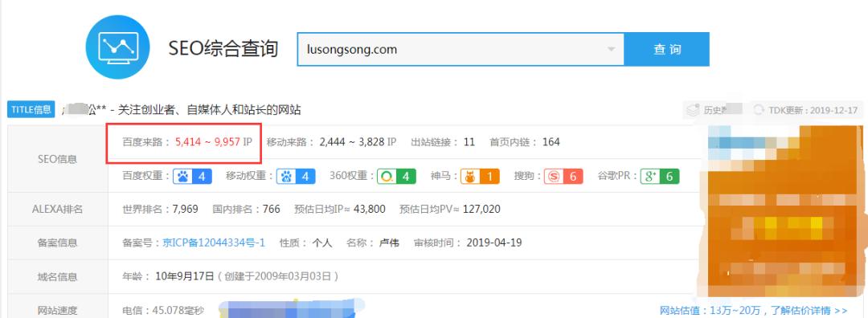The height and width of the screenshot is (318, 868).
Task: Click the 审核时间 date 2019-04-19
Action: [x=494, y=243]
